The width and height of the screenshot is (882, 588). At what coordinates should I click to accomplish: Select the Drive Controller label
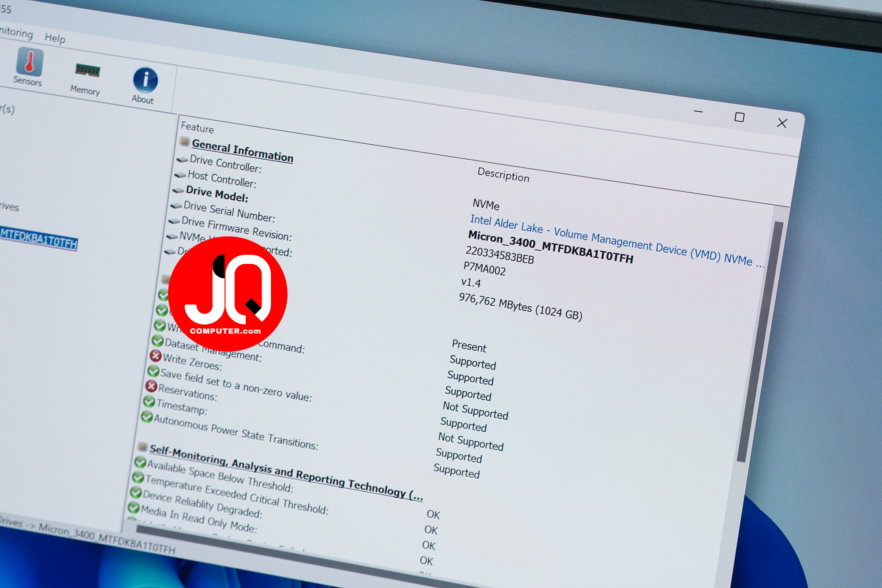click(226, 164)
